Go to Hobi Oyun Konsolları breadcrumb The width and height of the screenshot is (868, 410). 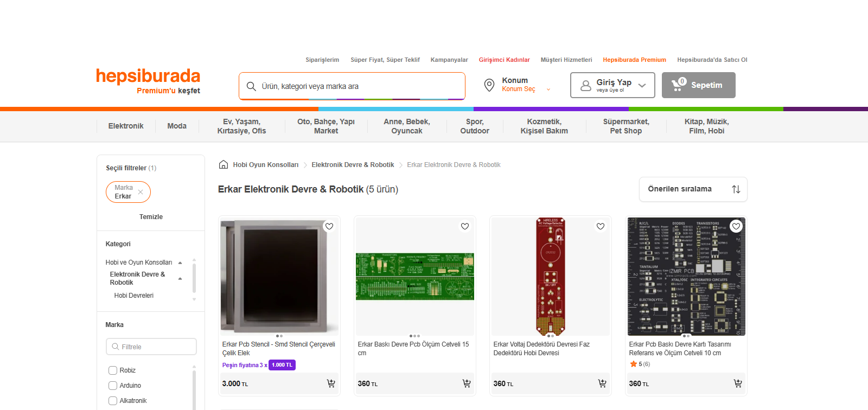pyautogui.click(x=266, y=165)
